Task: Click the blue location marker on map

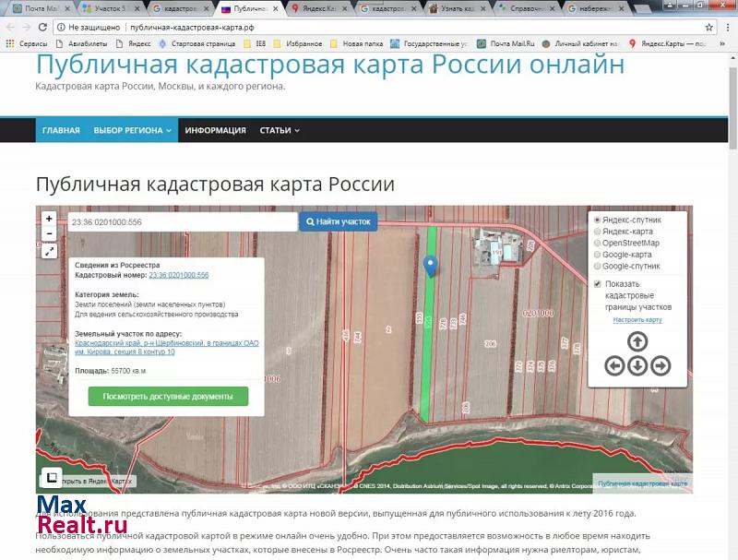Action: [430, 266]
